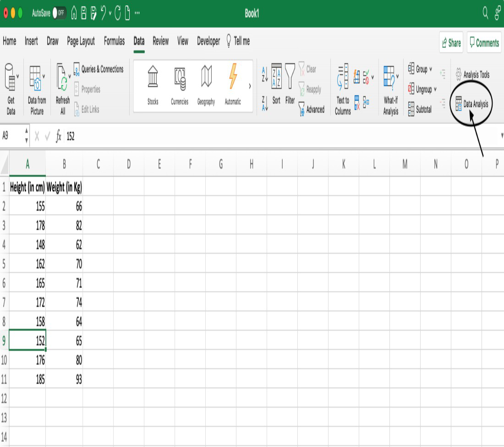Click the select-all corner triangle

[x=5, y=164]
